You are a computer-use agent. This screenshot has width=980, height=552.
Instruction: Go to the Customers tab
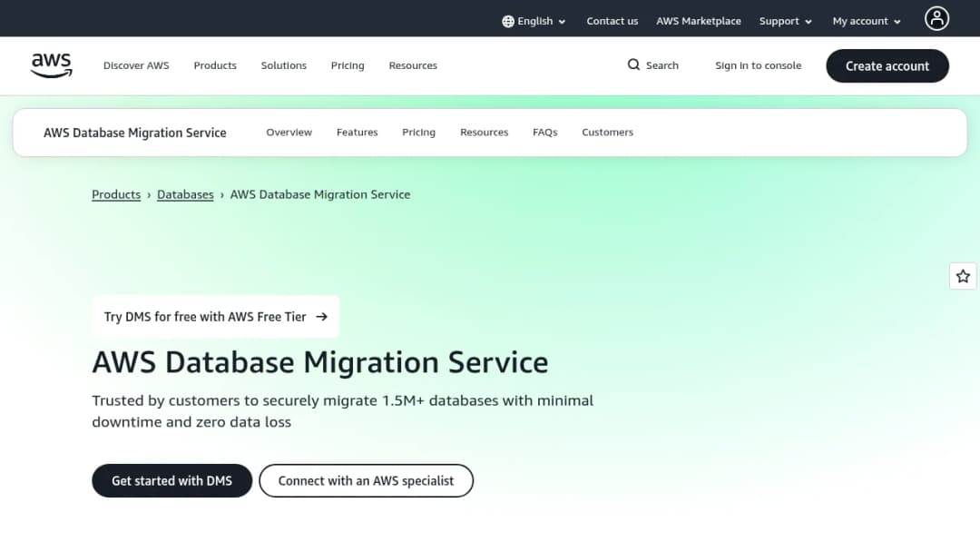coord(607,133)
